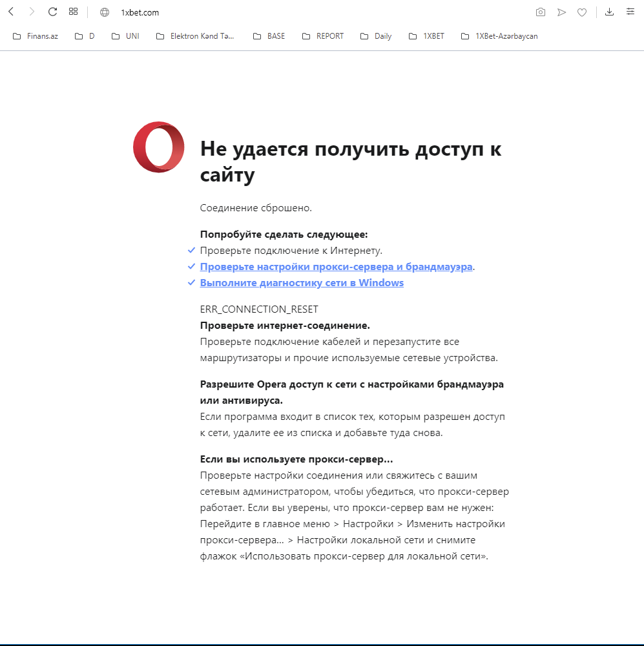Screen dimensions: 644x646
Task: Open the Daily bookmark folder
Action: [375, 36]
